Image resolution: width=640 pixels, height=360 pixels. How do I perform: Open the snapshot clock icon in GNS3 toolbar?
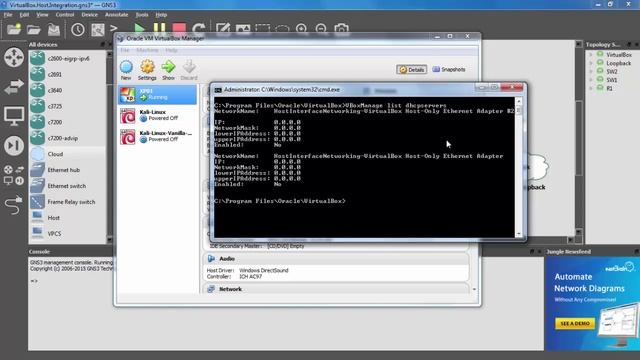pos(78,29)
